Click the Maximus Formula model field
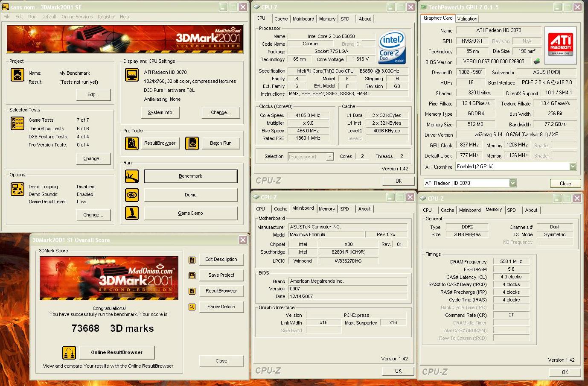588x386 pixels. (326, 234)
